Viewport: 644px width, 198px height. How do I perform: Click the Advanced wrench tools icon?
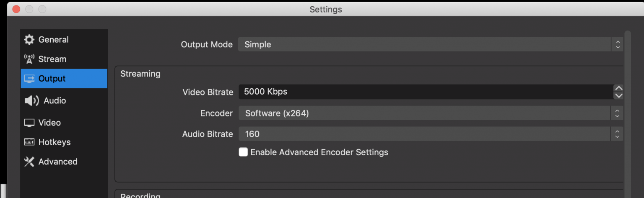[29, 162]
